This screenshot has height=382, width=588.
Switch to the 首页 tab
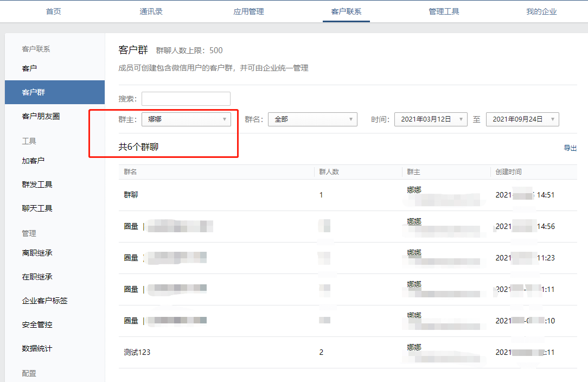point(53,11)
